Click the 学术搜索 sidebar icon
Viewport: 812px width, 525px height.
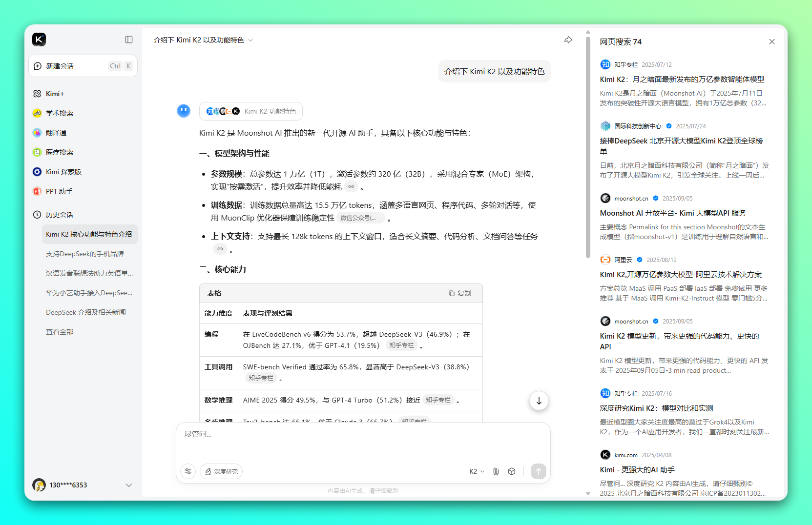(37, 113)
